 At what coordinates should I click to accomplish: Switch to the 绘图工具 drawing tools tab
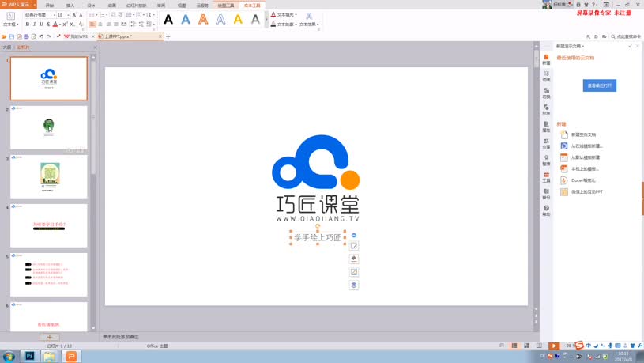click(226, 6)
